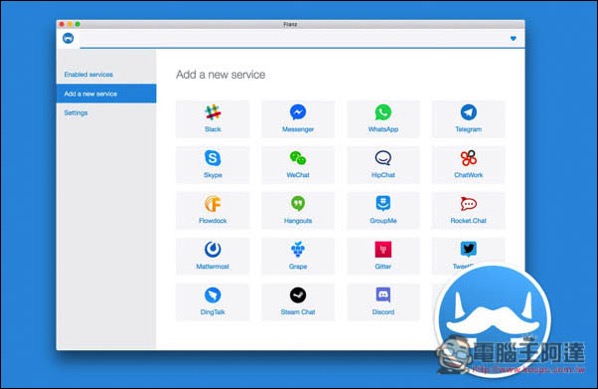This screenshot has width=598, height=389.
Task: Add the Flowdock service
Action: (x=213, y=211)
